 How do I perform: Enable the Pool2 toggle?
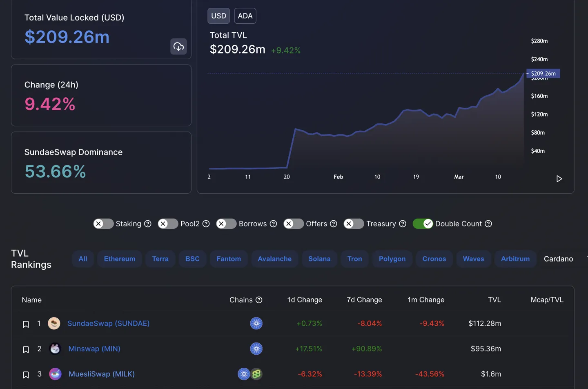[168, 224]
